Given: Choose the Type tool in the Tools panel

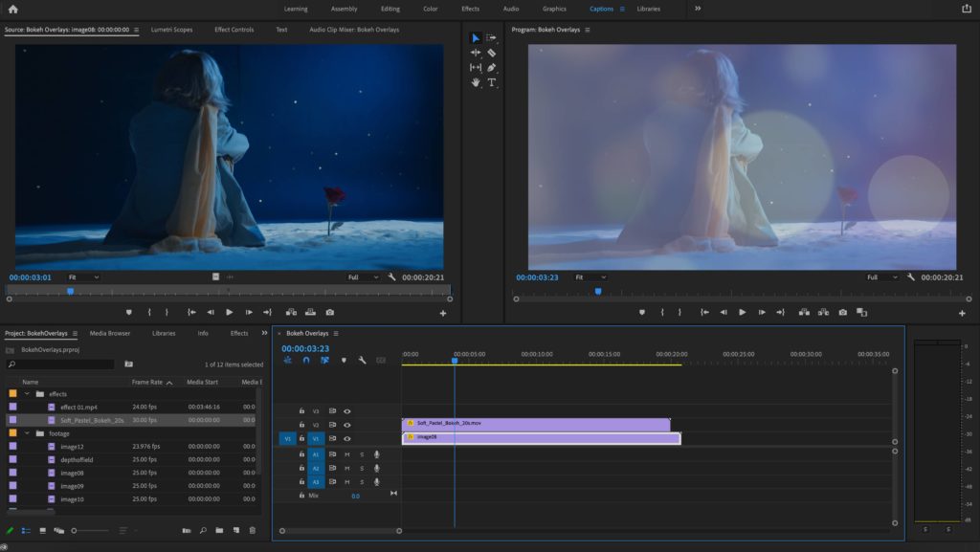Looking at the screenshot, I should click(491, 84).
